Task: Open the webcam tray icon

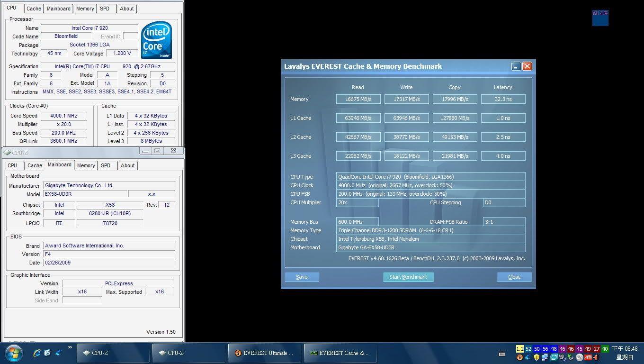Action: click(563, 357)
